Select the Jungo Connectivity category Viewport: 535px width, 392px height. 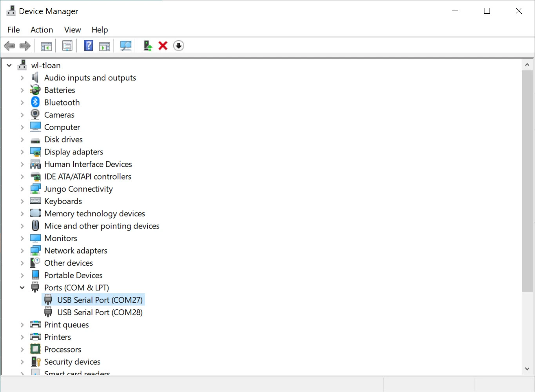click(x=78, y=189)
